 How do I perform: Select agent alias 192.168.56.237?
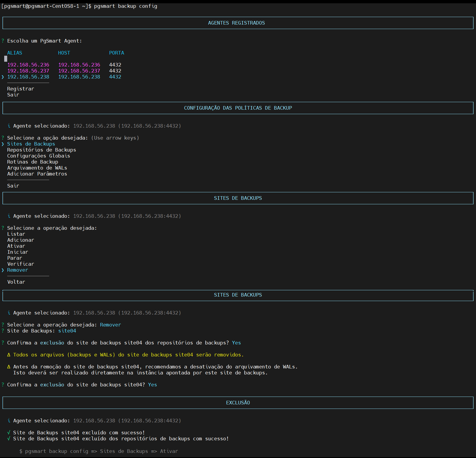tap(28, 71)
